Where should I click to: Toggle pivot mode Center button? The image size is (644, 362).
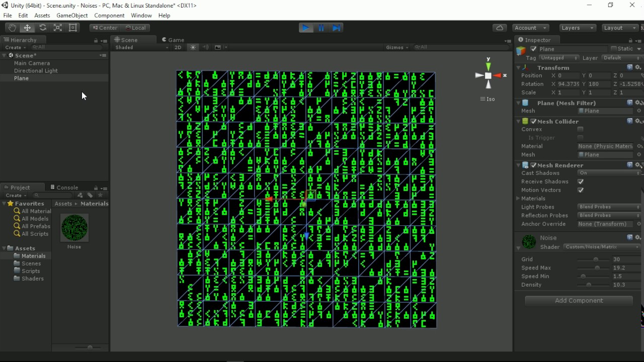click(105, 28)
